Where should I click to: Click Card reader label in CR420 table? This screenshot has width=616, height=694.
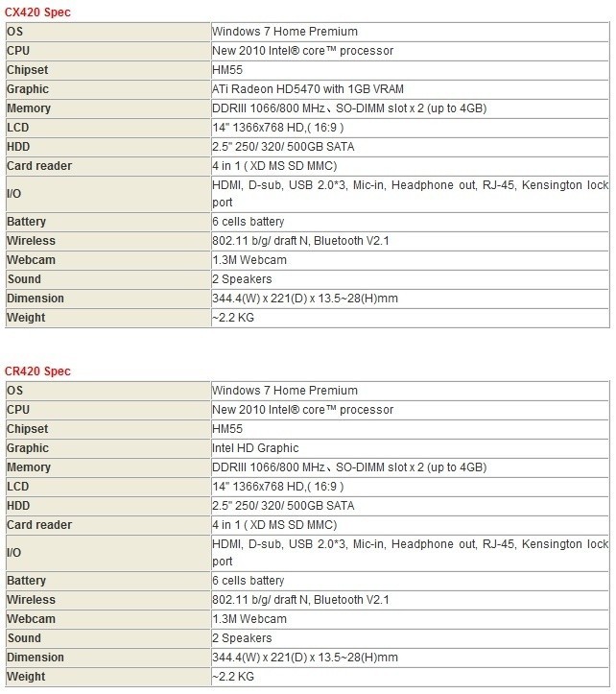pos(39,525)
